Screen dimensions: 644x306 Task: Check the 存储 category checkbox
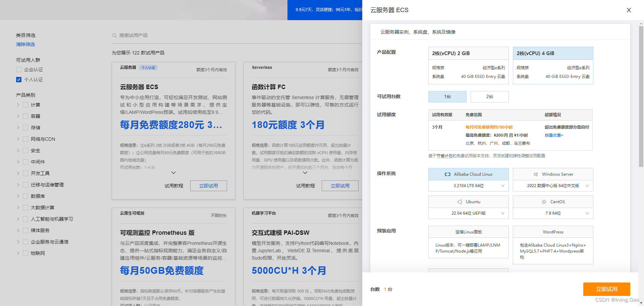coord(25,128)
